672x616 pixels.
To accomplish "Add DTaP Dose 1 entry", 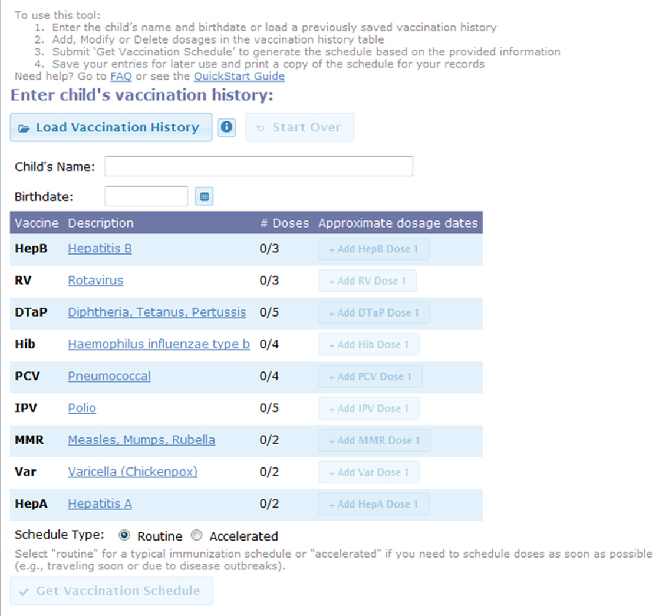I will pos(374,313).
